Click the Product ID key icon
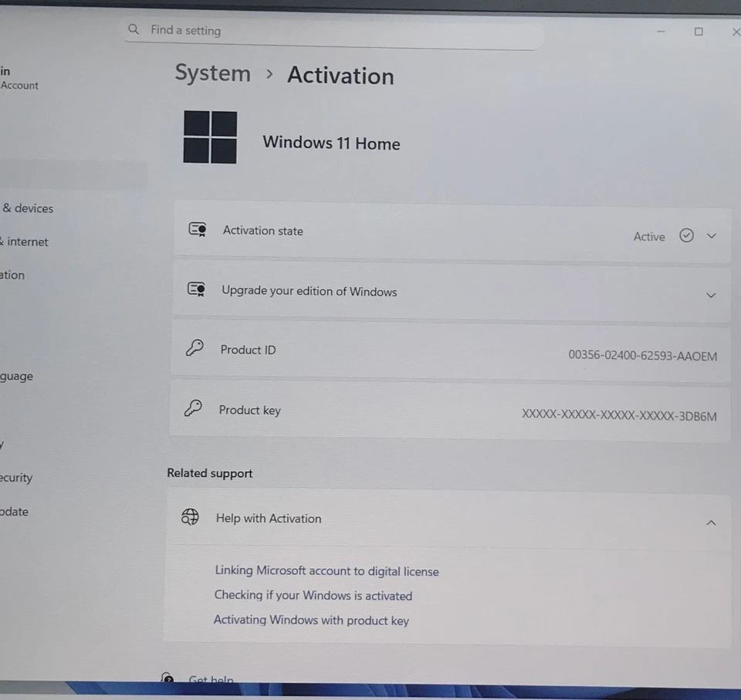This screenshot has width=741, height=700. point(195,348)
